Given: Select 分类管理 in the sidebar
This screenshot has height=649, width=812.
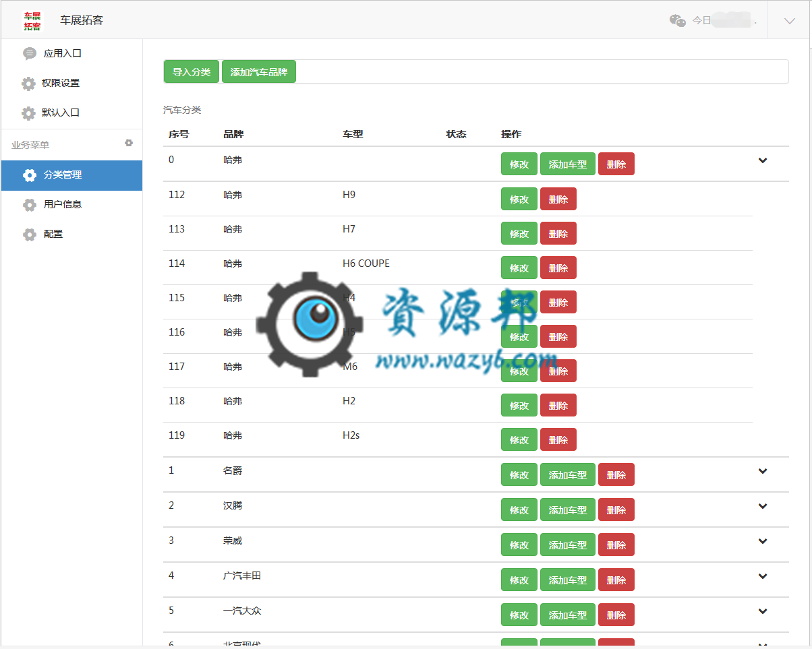Looking at the screenshot, I should click(x=71, y=175).
